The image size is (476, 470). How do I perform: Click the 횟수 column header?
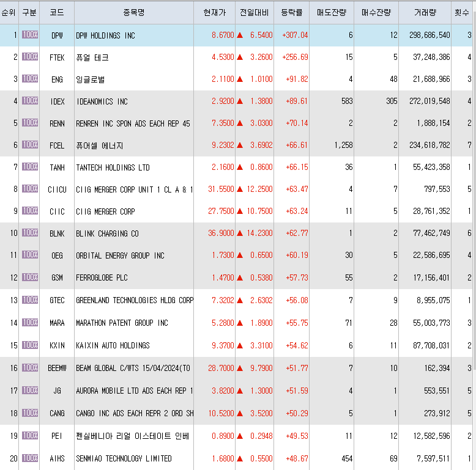462,12
